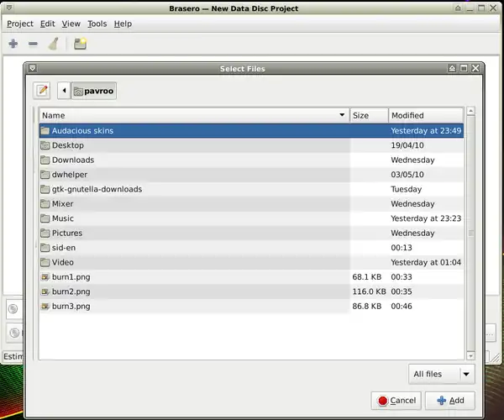Image resolution: width=504 pixels, height=420 pixels.
Task: Sort files by Modified column
Action: [425, 115]
